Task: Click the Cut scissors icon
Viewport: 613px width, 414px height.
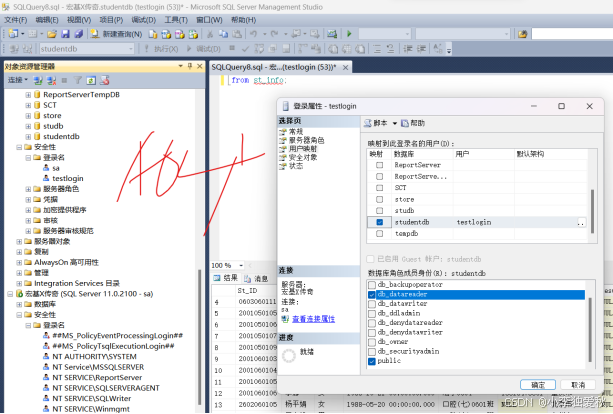Action: 210,34
